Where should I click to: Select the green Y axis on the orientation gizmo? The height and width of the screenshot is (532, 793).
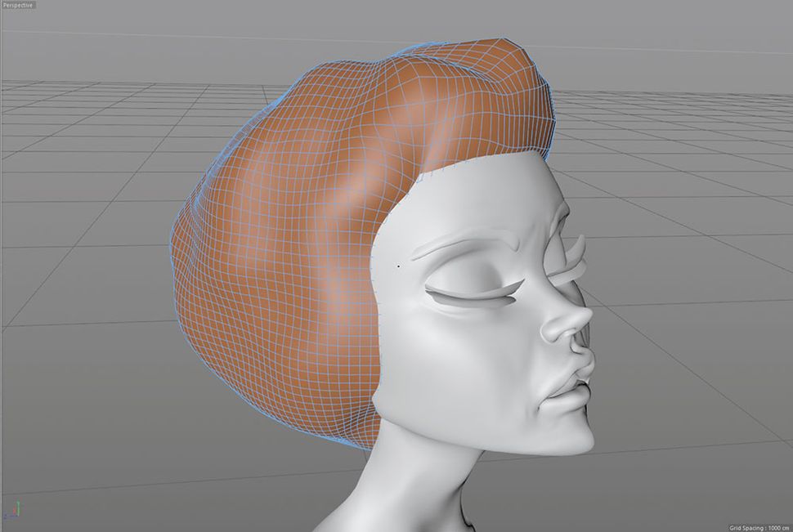click(18, 501)
